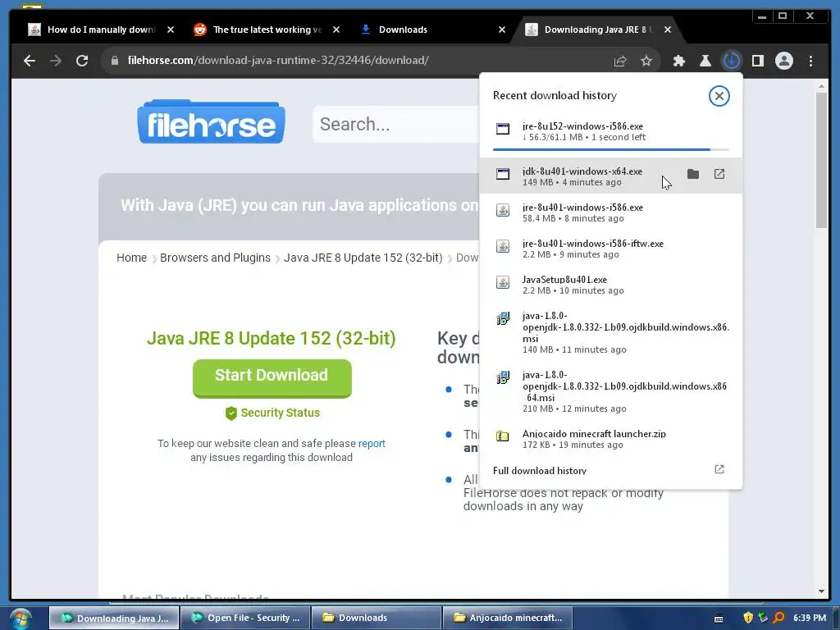Click the share page icon in address bar
Image resolution: width=840 pixels, height=630 pixels.
coord(620,61)
